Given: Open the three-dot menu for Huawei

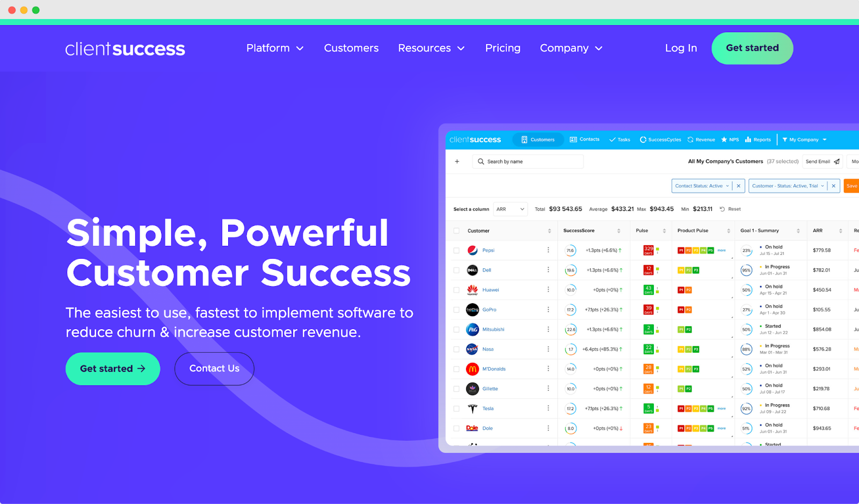Looking at the screenshot, I should [x=548, y=290].
